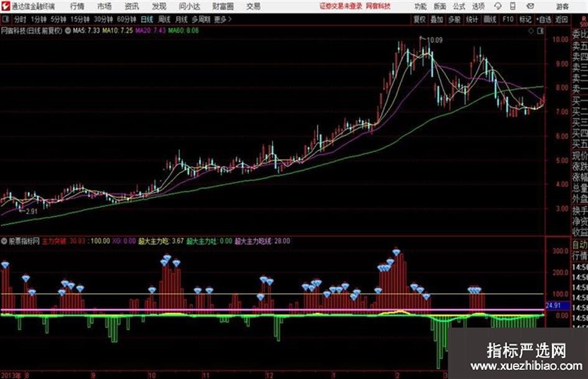Viewport: 588px width, 379px height.
Task: Open the 版面 menu
Action: point(440,6)
